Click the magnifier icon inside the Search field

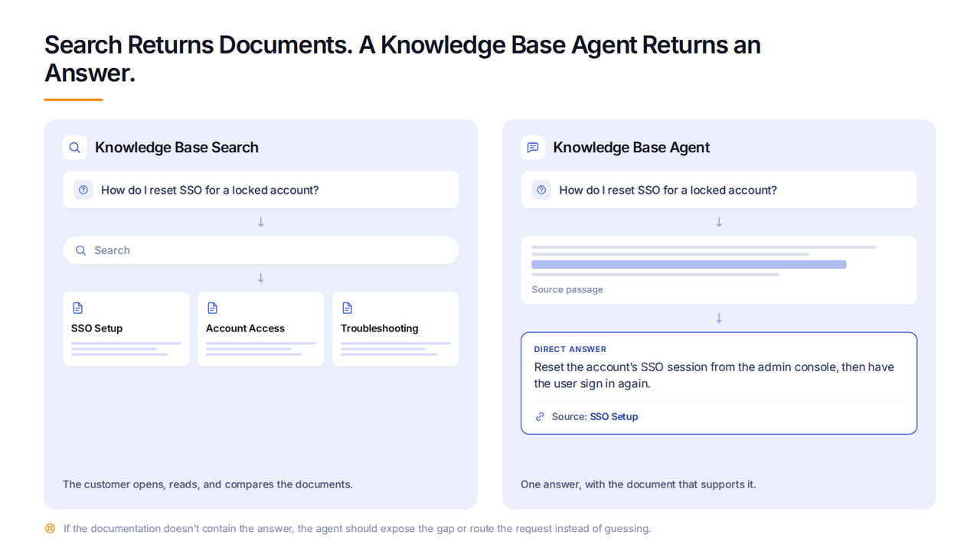tap(80, 250)
